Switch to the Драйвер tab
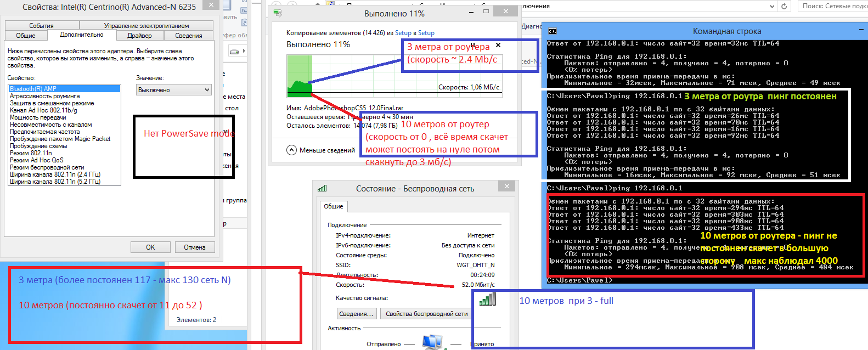The height and width of the screenshot is (350, 868). (139, 36)
